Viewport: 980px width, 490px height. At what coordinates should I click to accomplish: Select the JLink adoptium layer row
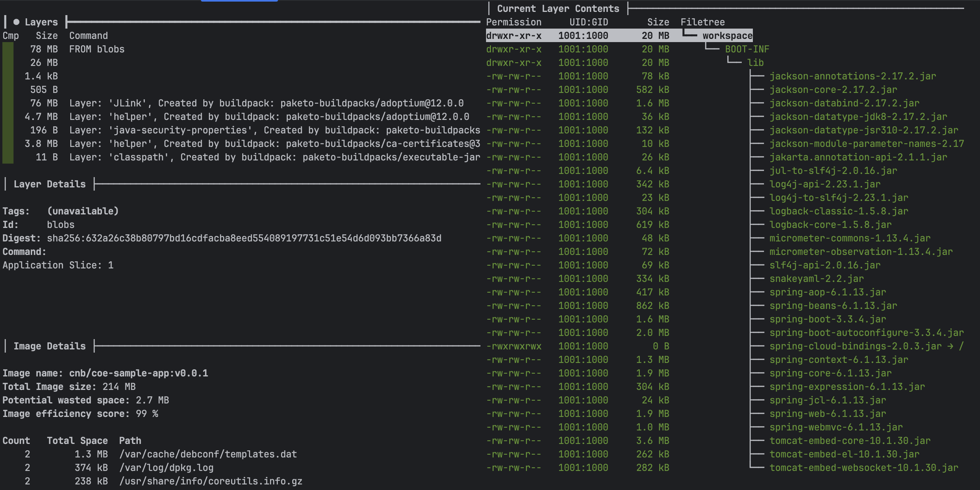[266, 103]
